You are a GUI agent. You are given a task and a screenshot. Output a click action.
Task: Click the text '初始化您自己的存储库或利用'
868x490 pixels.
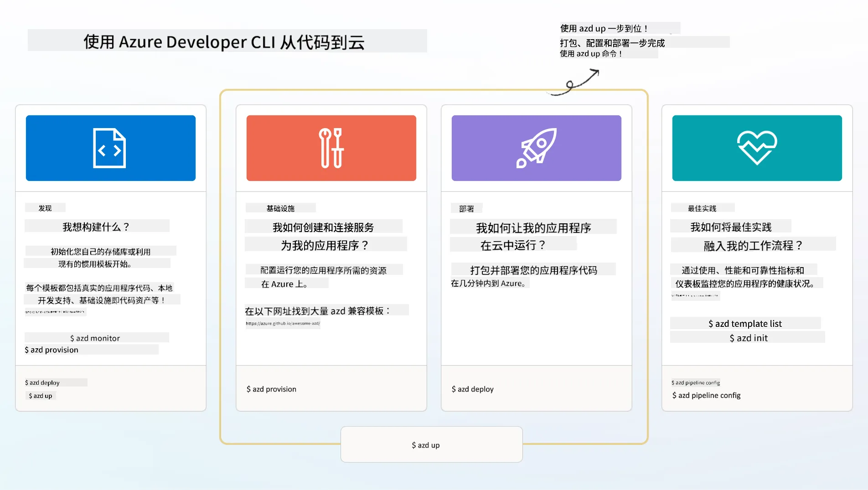pos(100,252)
